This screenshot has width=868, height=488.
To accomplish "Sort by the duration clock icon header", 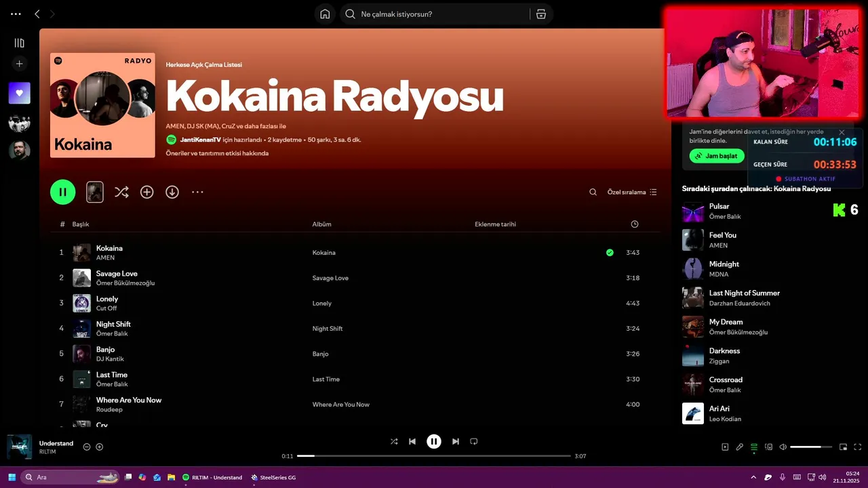I will (634, 224).
